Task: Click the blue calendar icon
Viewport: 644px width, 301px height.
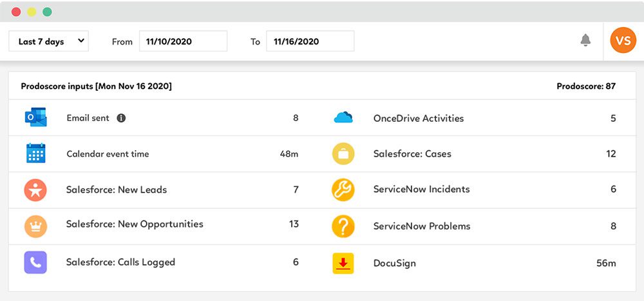Action: coord(35,153)
